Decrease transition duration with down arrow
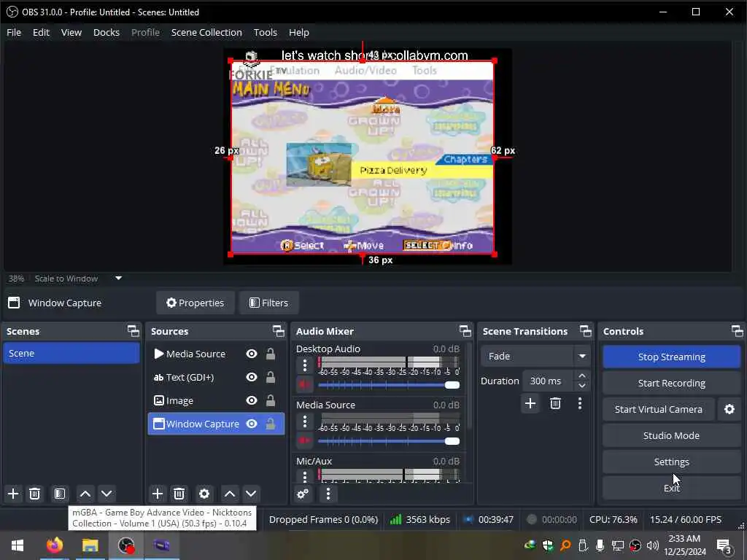747x560 pixels. [x=582, y=386]
